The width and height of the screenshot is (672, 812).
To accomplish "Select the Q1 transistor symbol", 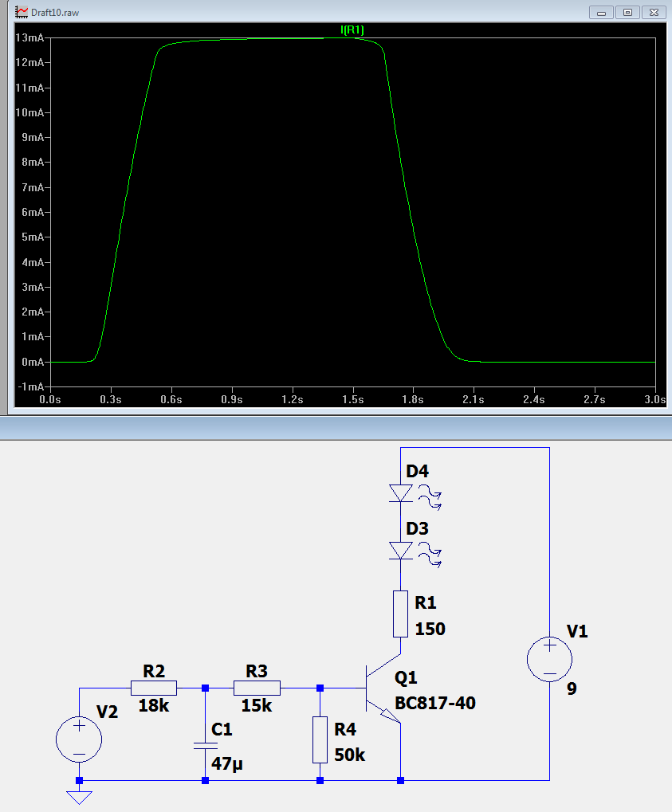I will pyautogui.click(x=383, y=688).
